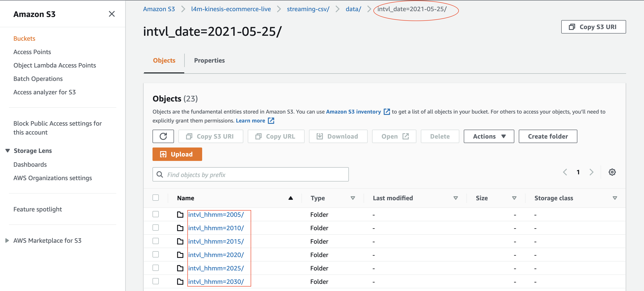Go to previous page arrow

(565, 172)
